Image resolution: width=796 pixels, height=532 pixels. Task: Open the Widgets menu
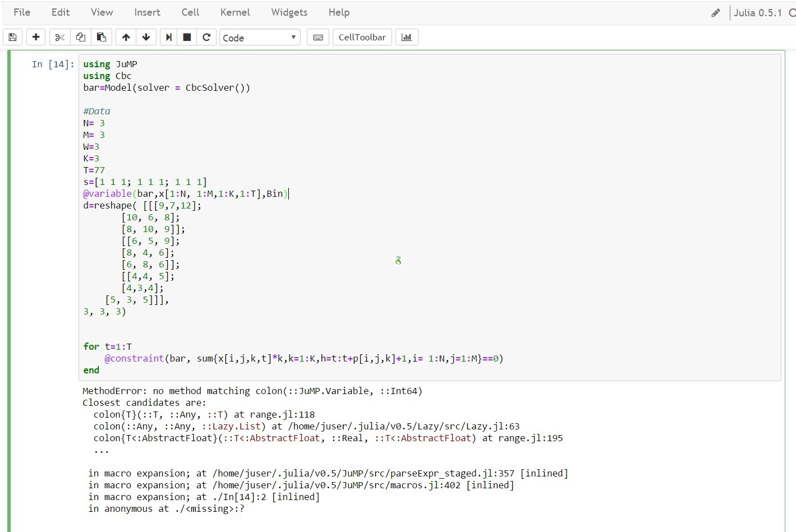[289, 12]
